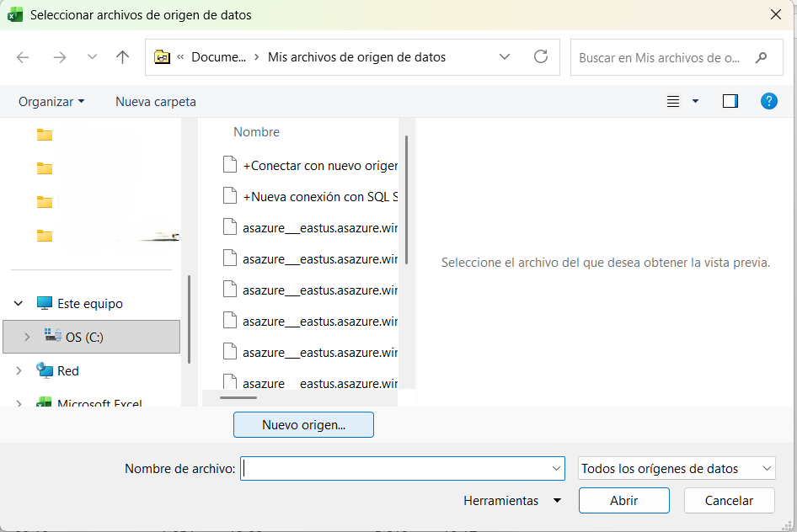Open the Organizar menu
Viewport: 797px width, 532px height.
(51, 101)
